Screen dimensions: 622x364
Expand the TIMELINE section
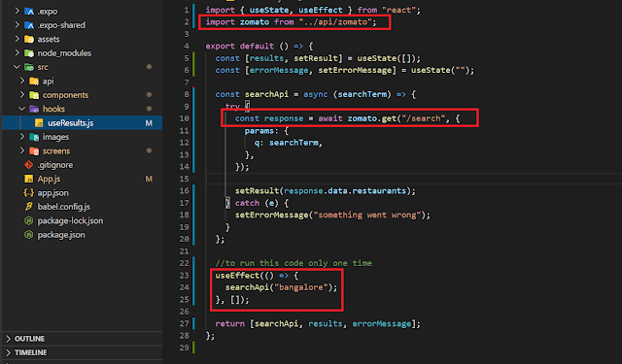[x=9, y=352]
